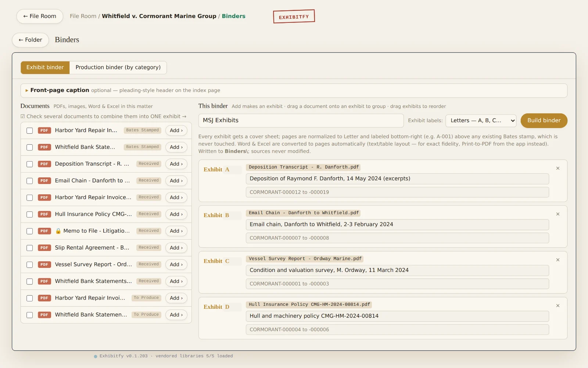Edit Exhibit A description field
588x368 pixels.
click(397, 178)
